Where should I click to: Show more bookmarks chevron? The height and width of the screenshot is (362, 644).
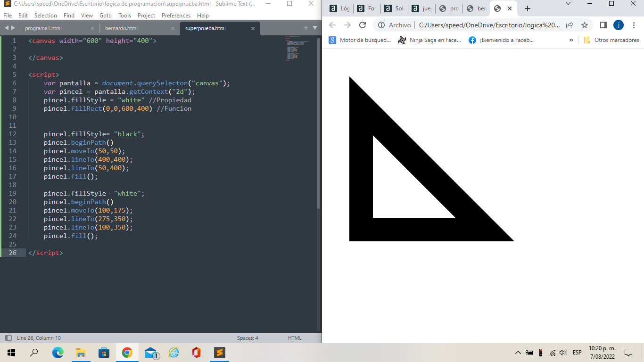point(571,40)
